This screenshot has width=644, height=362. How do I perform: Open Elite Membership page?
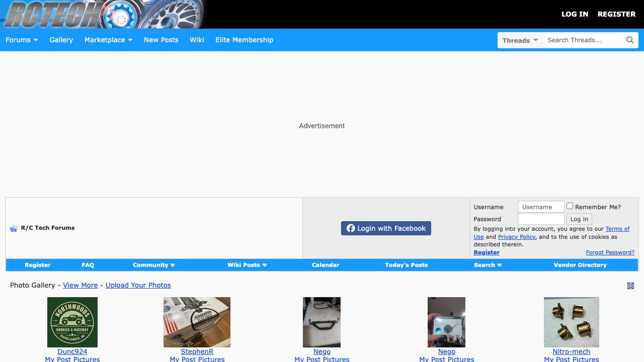[244, 40]
